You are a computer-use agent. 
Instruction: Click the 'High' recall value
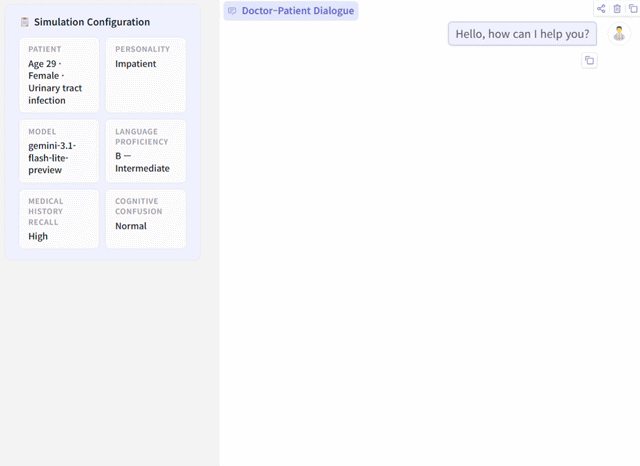[x=38, y=237]
